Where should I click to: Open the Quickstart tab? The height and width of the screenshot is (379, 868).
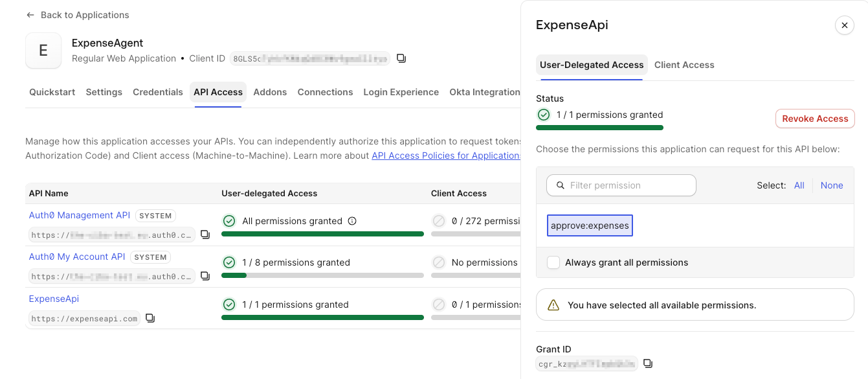[52, 92]
